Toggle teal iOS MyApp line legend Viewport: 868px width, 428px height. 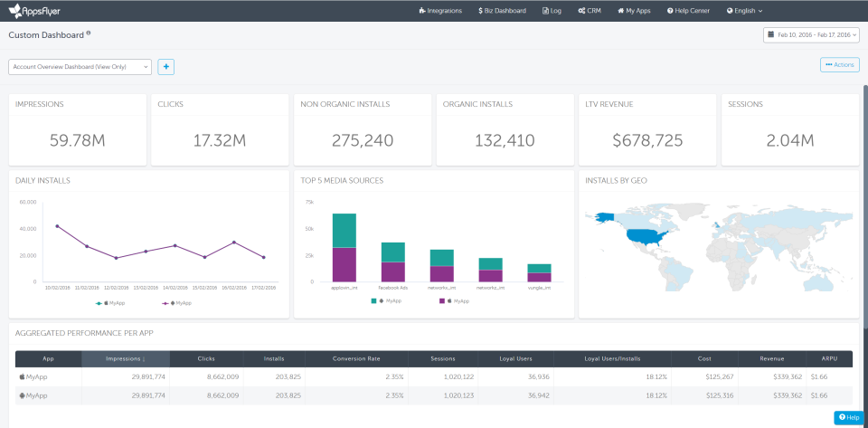coord(110,302)
